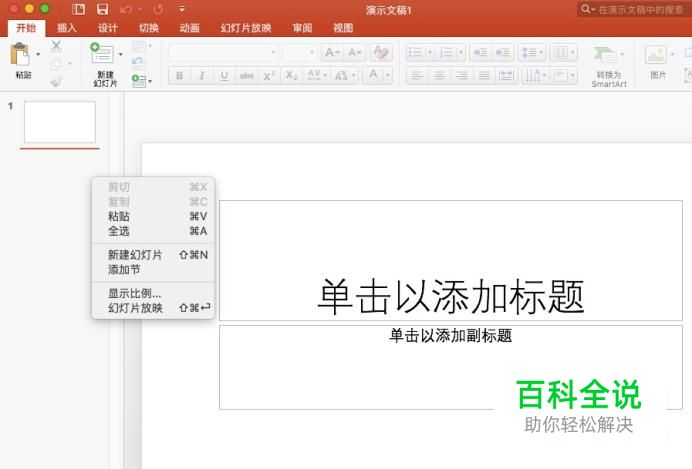Viewport: 692px width, 469px height.
Task: Click the Redo arrow in title bar
Action: 158,9
